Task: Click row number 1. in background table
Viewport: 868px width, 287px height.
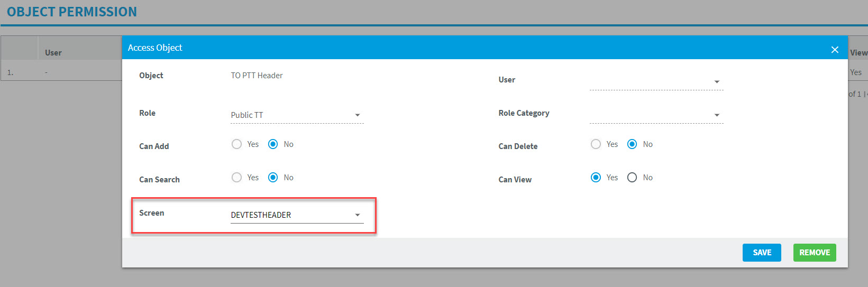Action: pos(10,72)
